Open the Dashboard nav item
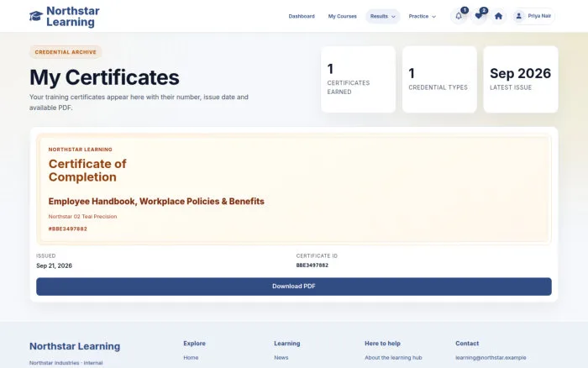The width and height of the screenshot is (588, 368). point(302,16)
